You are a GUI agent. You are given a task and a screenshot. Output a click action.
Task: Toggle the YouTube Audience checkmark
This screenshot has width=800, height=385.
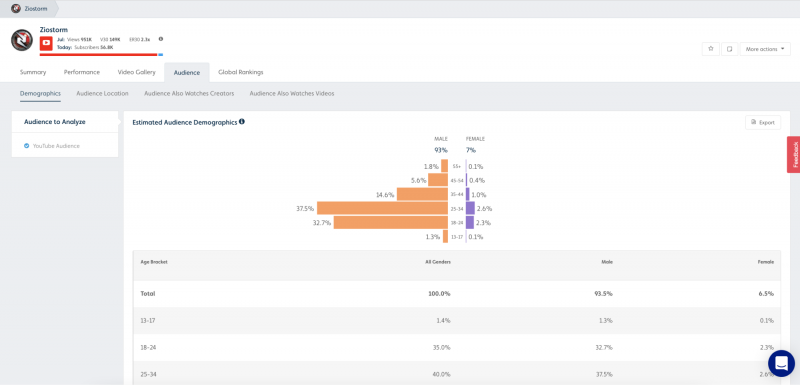point(27,146)
